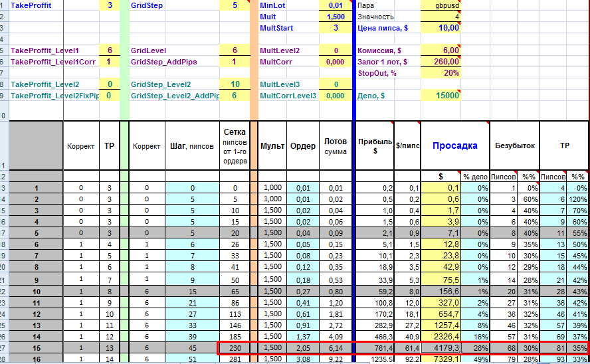Select the TakeProffit_Level1 value cell
This screenshot has height=364, width=590.
click(x=110, y=50)
